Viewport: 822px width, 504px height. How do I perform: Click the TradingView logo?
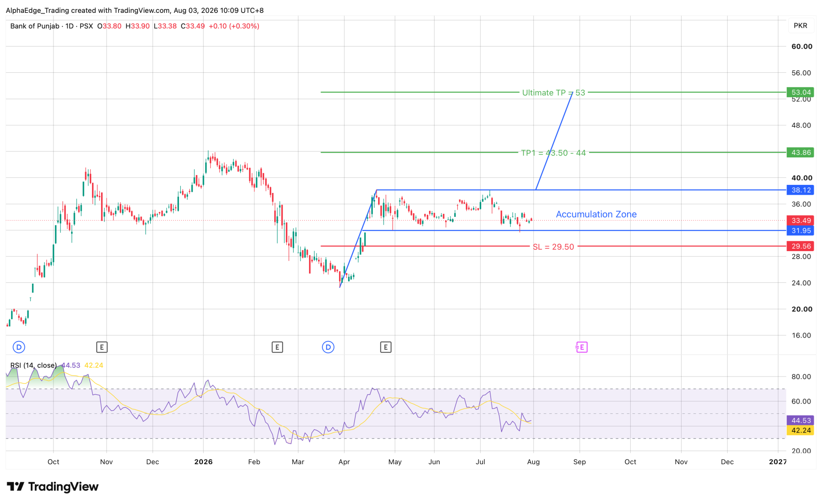pos(53,486)
